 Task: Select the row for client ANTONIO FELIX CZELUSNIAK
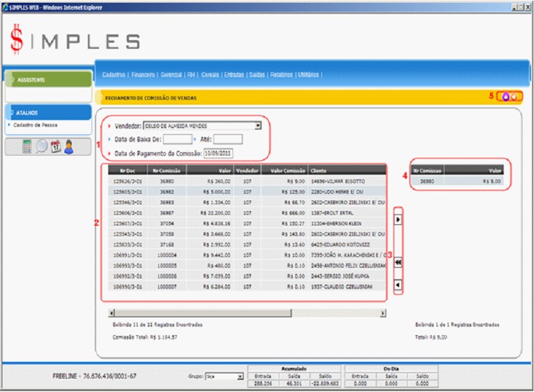tap(247, 266)
